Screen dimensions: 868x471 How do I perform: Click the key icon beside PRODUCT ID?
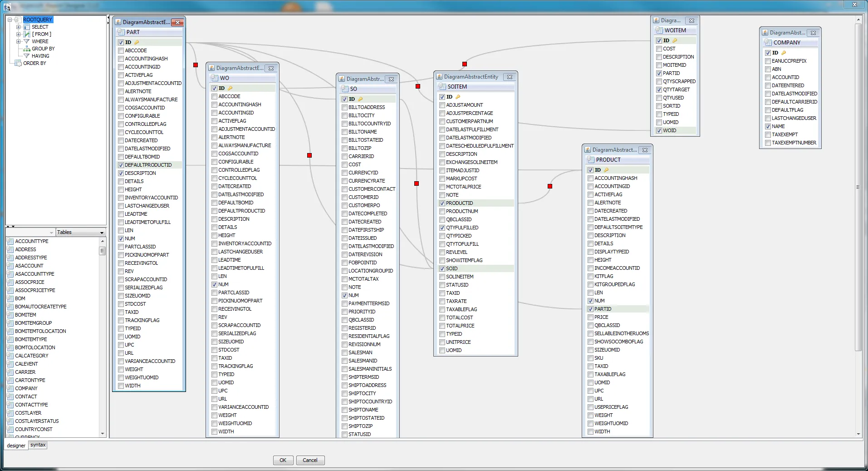(x=606, y=170)
